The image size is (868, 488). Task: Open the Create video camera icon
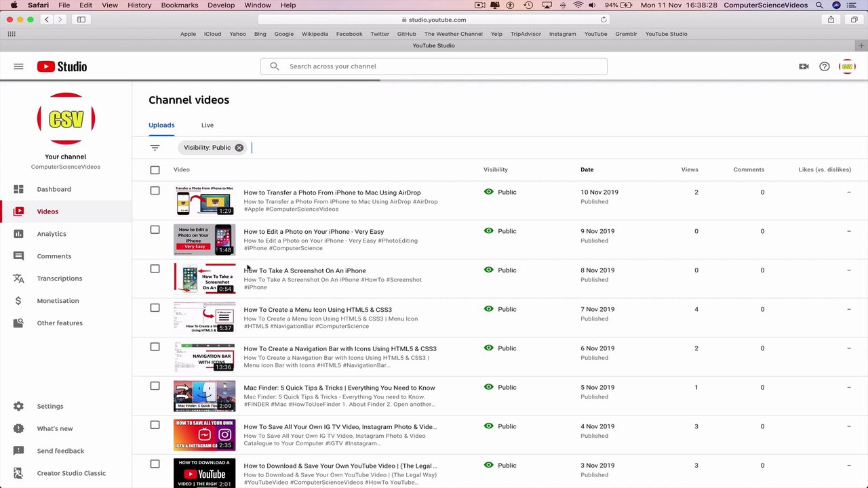804,66
